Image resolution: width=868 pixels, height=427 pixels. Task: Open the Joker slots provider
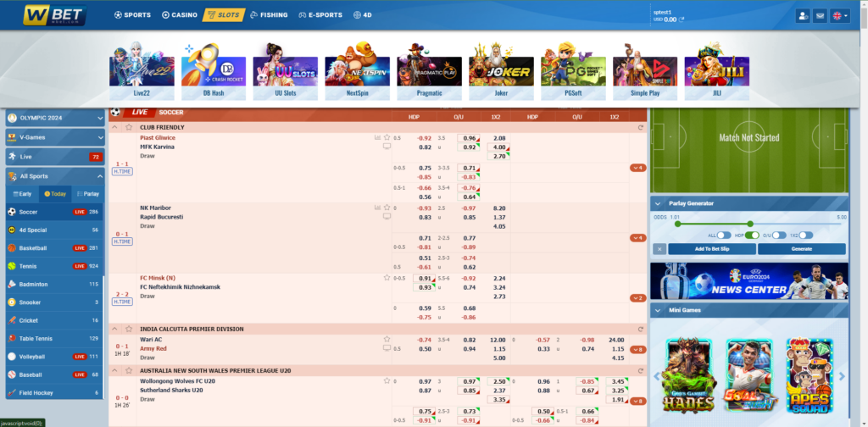coord(501,72)
